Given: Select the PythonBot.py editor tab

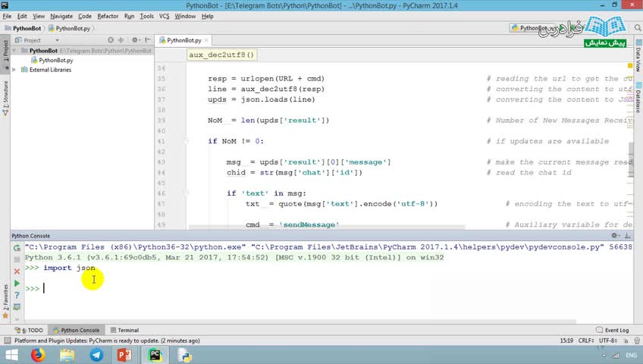Looking at the screenshot, I should pyautogui.click(x=183, y=40).
